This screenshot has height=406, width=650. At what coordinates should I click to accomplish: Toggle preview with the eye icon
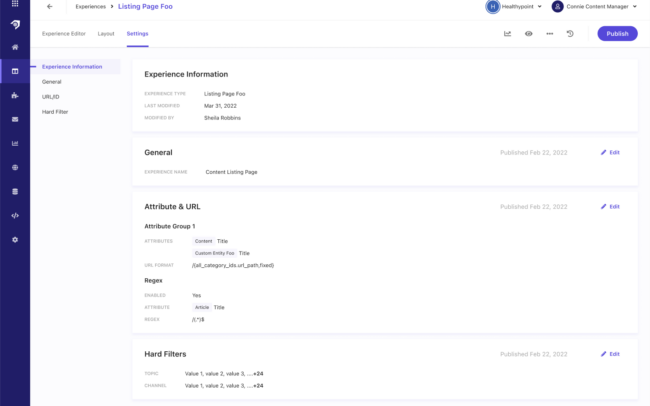(x=528, y=33)
